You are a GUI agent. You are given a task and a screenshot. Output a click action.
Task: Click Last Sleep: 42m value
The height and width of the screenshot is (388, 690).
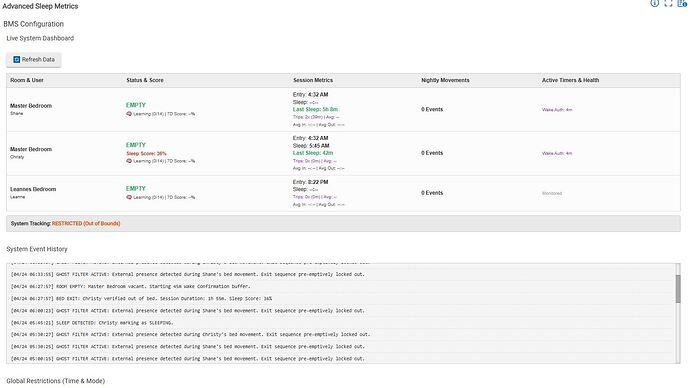coord(313,153)
